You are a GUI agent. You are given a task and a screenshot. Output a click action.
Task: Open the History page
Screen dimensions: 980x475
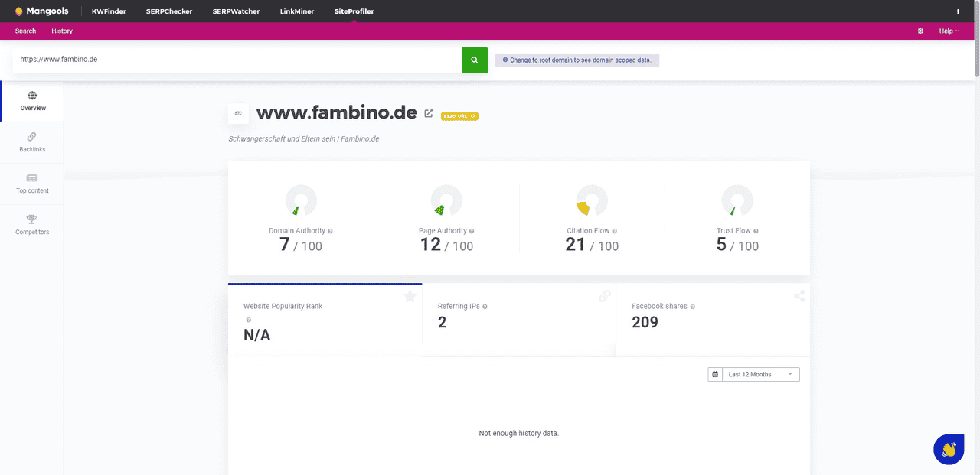click(x=62, y=31)
